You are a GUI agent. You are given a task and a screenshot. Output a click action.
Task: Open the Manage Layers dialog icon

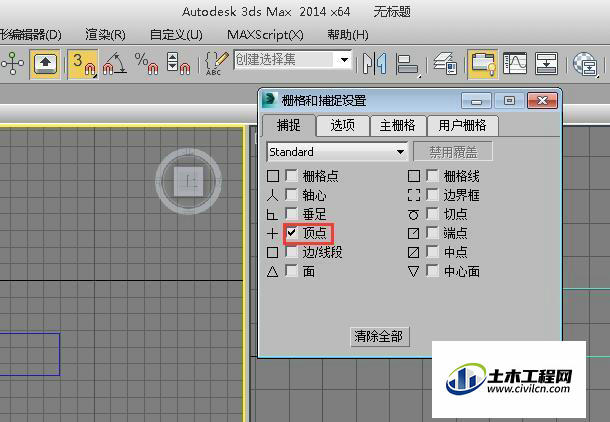point(445,64)
